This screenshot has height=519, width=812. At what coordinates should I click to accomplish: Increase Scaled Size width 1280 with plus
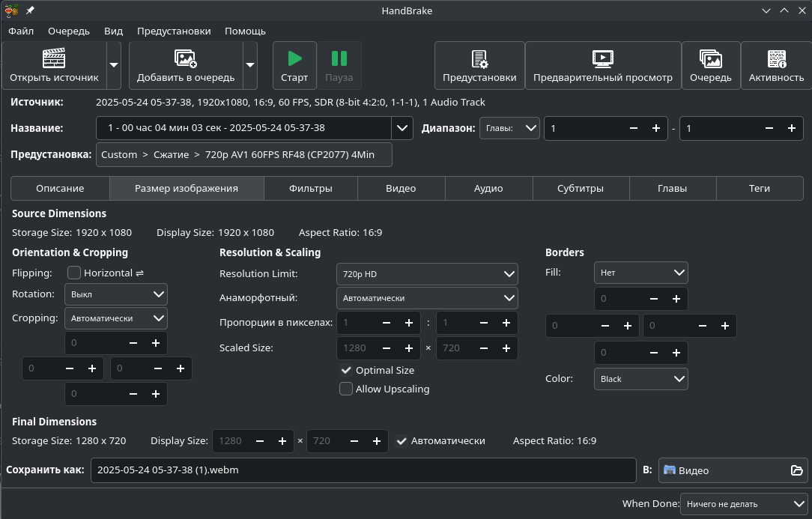click(409, 348)
